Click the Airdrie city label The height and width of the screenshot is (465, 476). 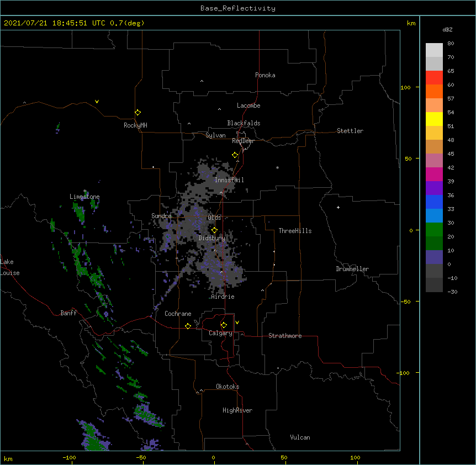[x=223, y=297]
